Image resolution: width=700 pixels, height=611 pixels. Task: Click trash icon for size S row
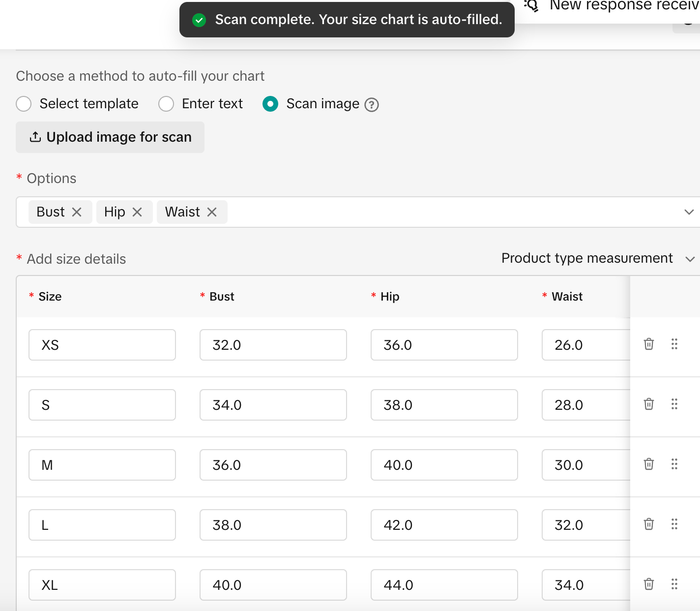click(649, 404)
